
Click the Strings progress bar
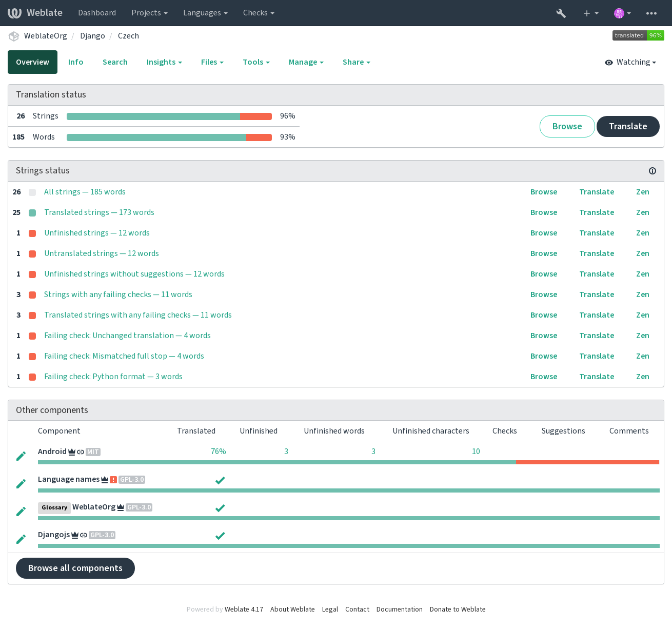click(169, 116)
